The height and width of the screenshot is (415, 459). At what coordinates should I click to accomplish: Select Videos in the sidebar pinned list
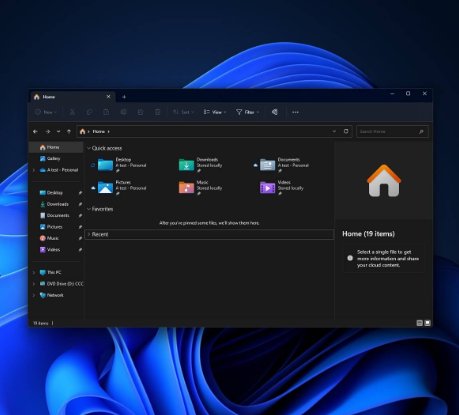pyautogui.click(x=56, y=249)
